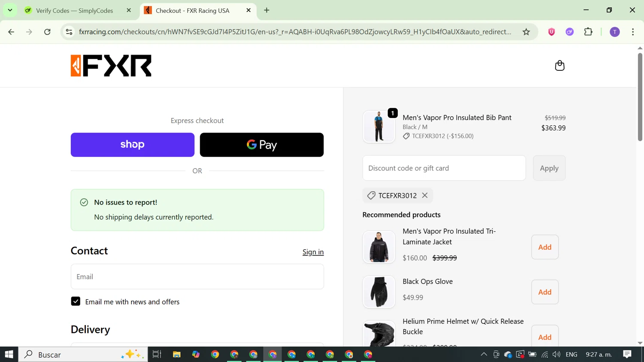Click the Men's Vapor Pro Insulated Bib Pant title

tap(457, 118)
